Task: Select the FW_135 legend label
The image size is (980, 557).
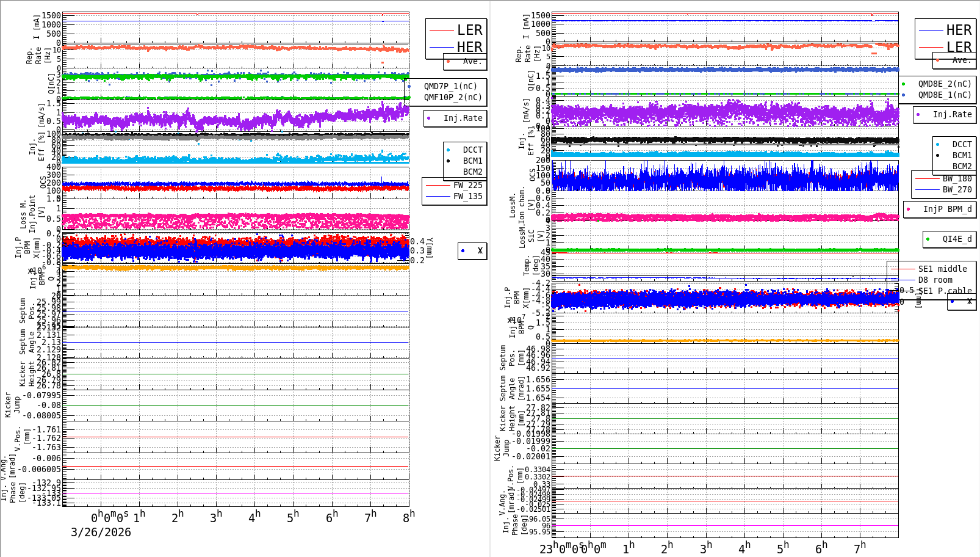Action: (x=467, y=196)
